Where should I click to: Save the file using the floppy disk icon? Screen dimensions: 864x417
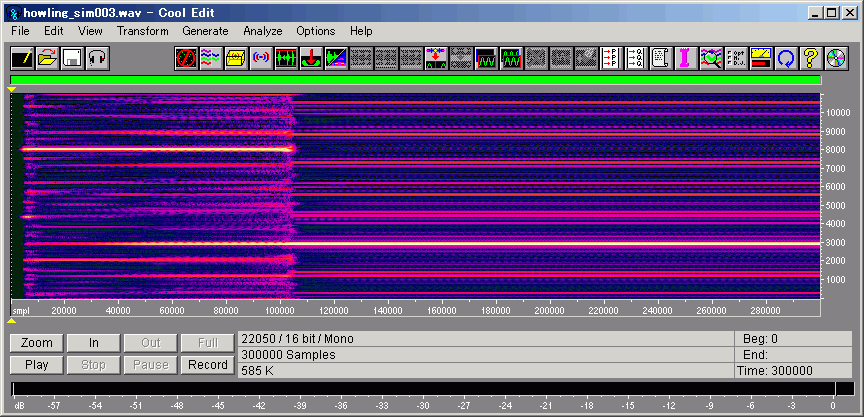click(x=72, y=58)
